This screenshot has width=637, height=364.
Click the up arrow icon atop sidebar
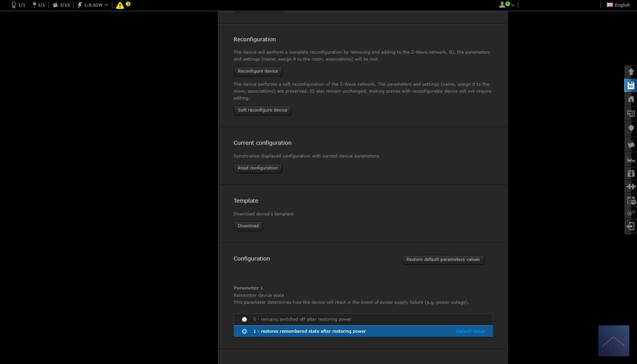[x=631, y=72]
